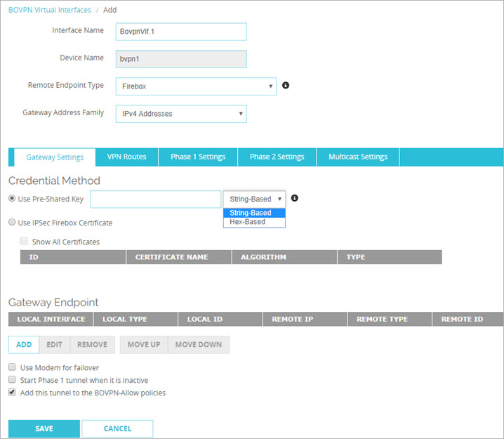Open Multicast Settings tab
Viewport: 504px width, 439px height.
tap(358, 157)
